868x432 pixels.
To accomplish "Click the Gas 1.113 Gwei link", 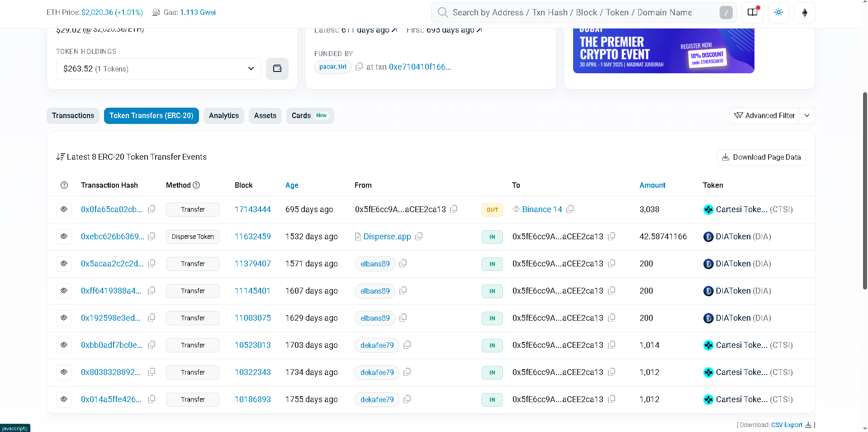I will [198, 12].
